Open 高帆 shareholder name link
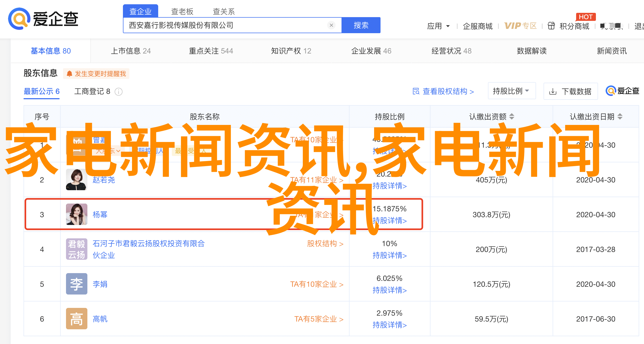 click(100, 319)
